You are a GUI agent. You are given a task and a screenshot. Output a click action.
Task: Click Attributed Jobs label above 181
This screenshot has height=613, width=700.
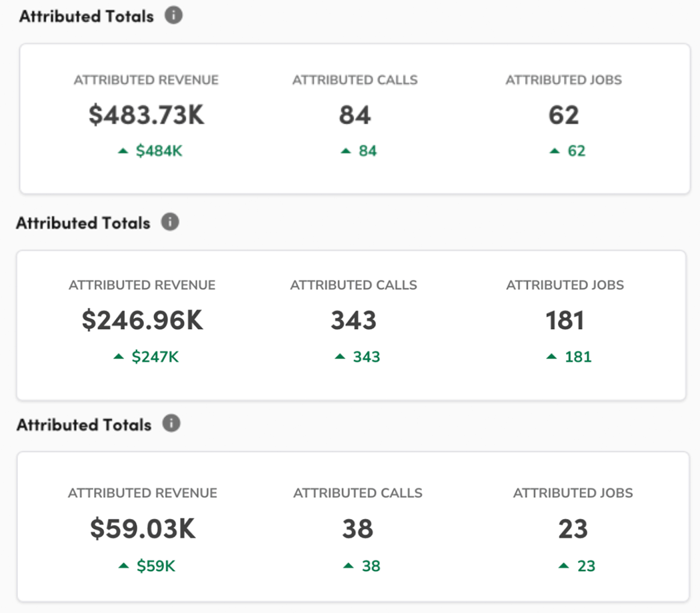(565, 285)
